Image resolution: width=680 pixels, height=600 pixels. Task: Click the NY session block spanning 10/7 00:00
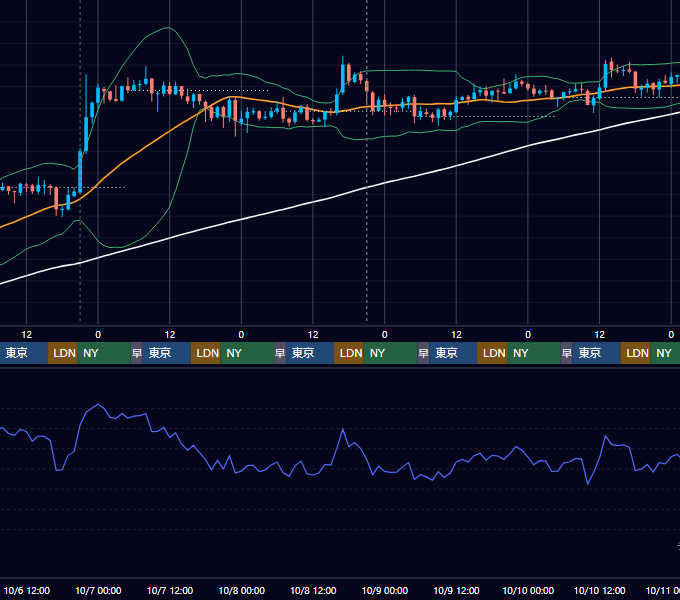pos(104,353)
